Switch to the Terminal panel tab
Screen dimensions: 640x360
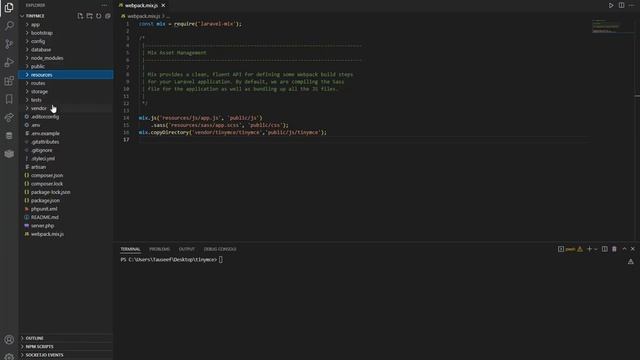point(130,249)
